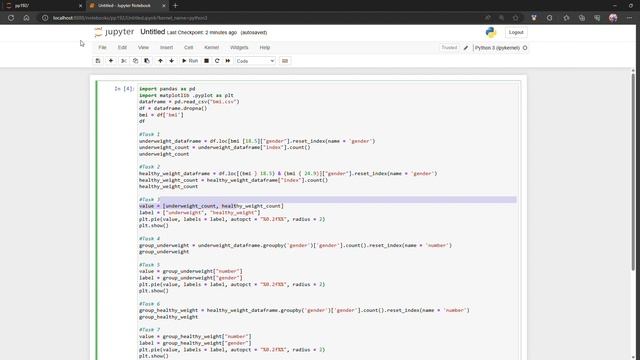
Task: Move selected cell down arrow
Action: click(171, 61)
